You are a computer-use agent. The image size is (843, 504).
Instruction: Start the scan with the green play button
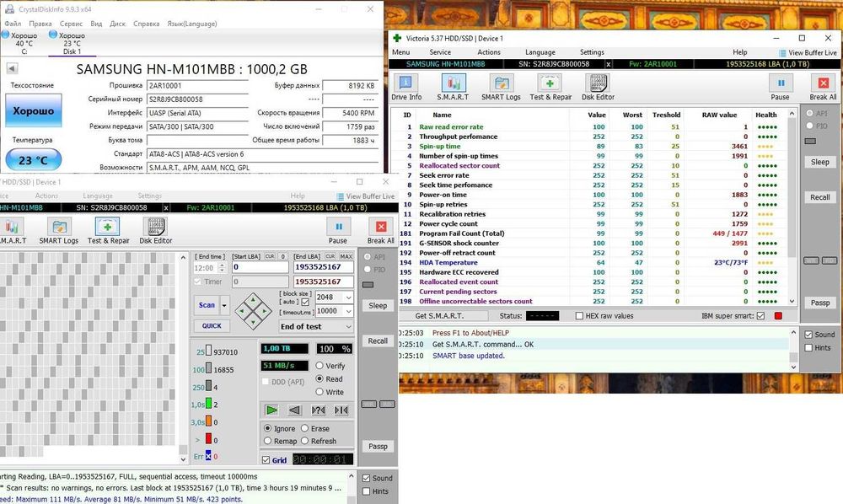point(271,410)
